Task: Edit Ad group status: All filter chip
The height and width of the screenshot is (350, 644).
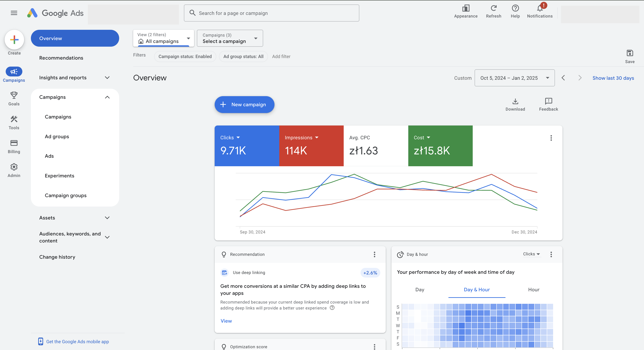Action: (x=243, y=57)
